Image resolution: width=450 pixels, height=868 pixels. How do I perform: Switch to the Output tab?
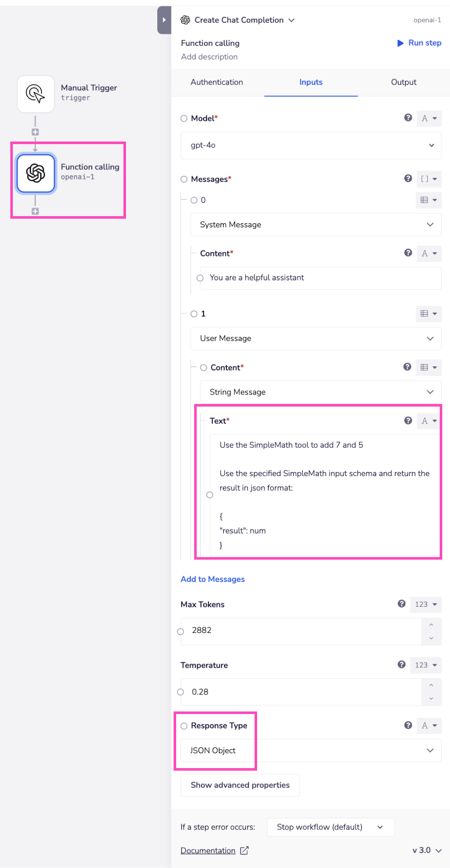403,82
